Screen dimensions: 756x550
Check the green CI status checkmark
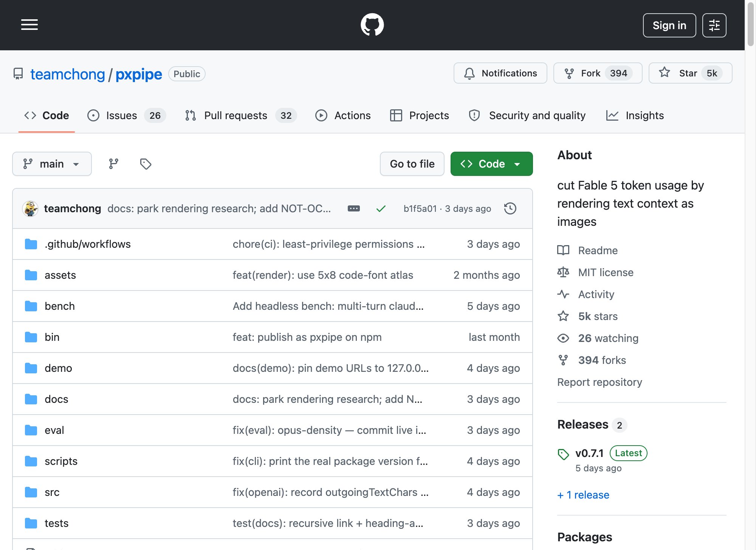[x=381, y=208]
